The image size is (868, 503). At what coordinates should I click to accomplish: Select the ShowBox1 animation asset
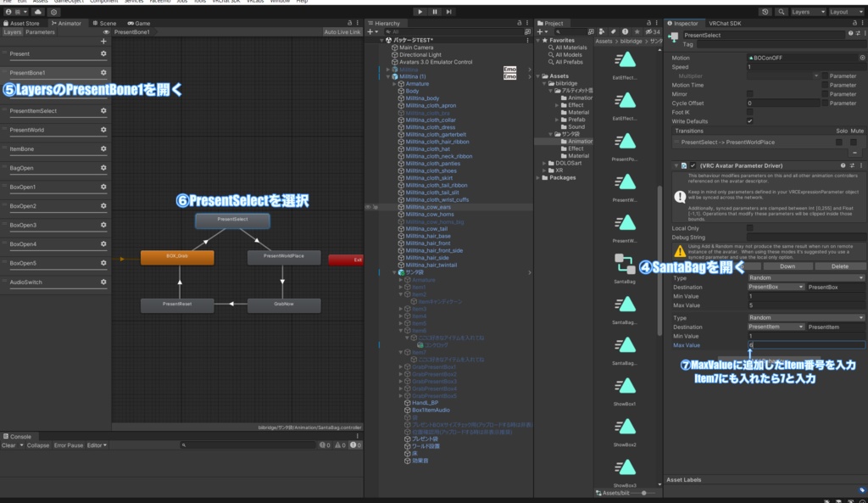coord(625,386)
